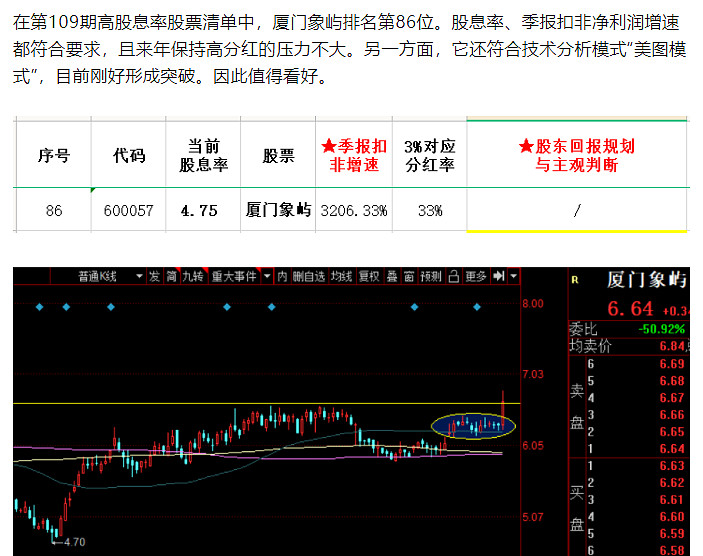Click the stock code cell 600057
Image resolution: width=703 pixels, height=556 pixels.
tap(129, 210)
